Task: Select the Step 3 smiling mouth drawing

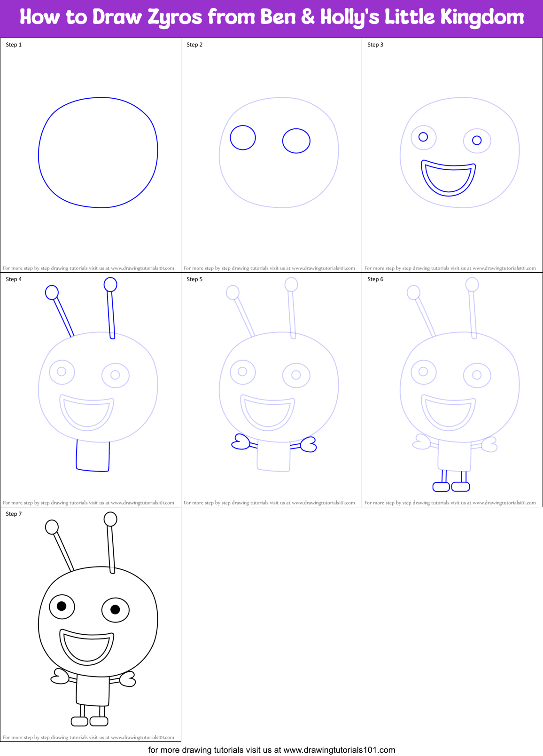Action: (x=449, y=178)
